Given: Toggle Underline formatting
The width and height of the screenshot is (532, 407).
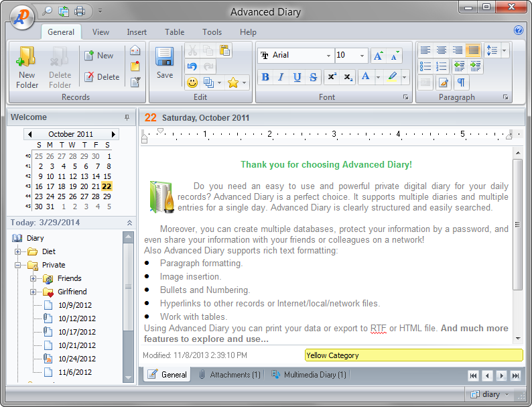Looking at the screenshot, I should pos(297,77).
